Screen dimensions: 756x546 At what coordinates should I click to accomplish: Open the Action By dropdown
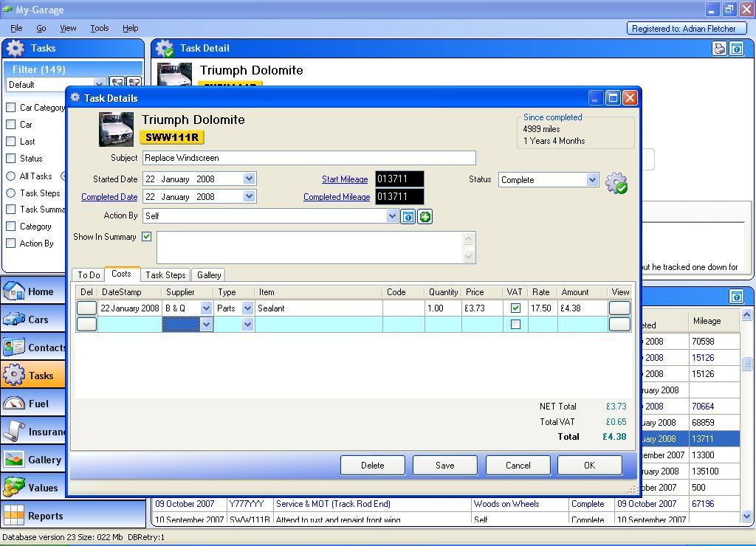point(392,216)
